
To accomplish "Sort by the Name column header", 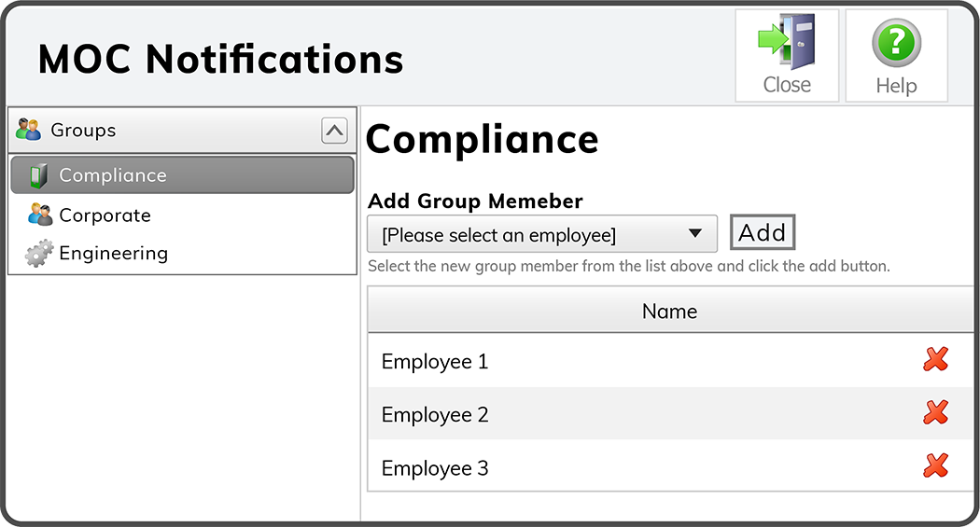I will tap(670, 311).
